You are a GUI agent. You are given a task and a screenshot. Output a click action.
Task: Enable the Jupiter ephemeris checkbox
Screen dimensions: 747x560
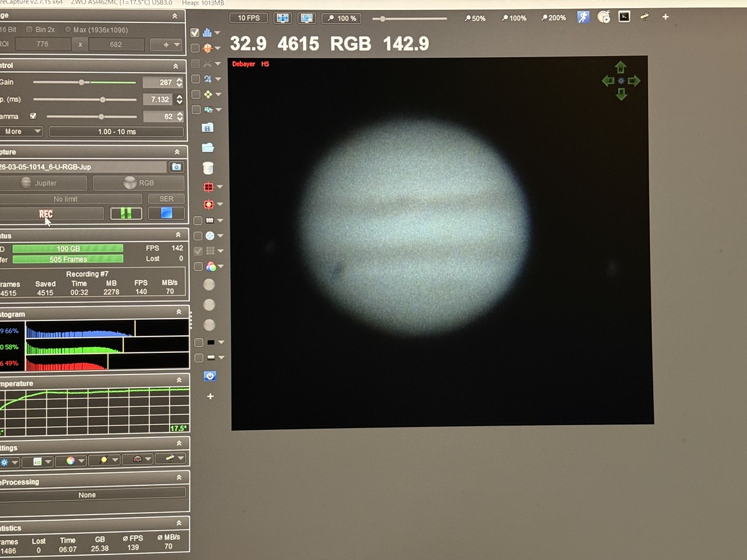[x=195, y=79]
